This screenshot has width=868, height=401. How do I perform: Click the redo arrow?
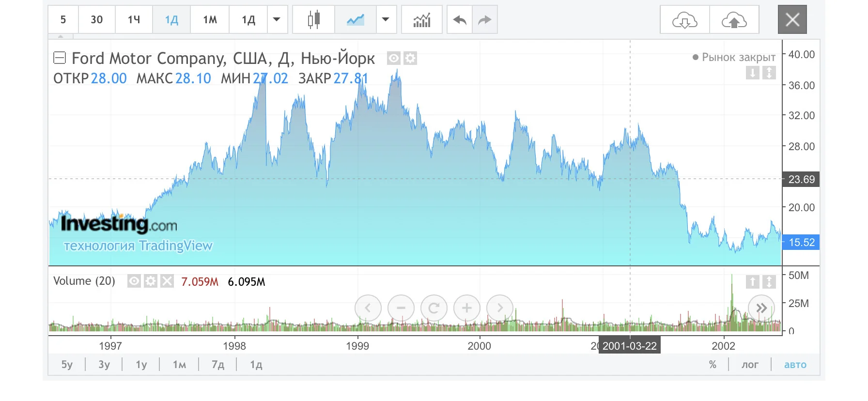(485, 20)
